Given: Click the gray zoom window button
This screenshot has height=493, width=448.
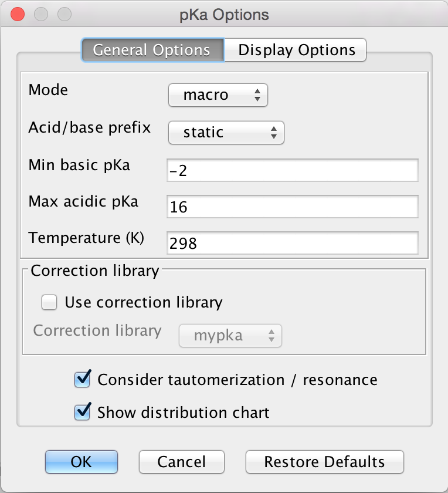Looking at the screenshot, I should 64,14.
